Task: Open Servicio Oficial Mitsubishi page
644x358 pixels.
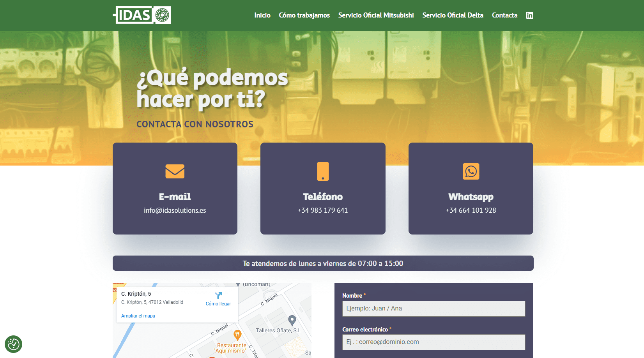Action: pos(376,15)
